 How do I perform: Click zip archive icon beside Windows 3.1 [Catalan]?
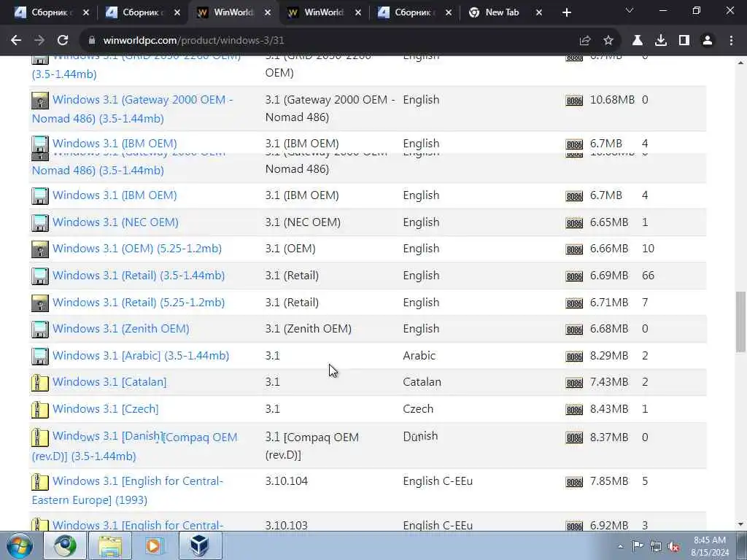point(40,383)
